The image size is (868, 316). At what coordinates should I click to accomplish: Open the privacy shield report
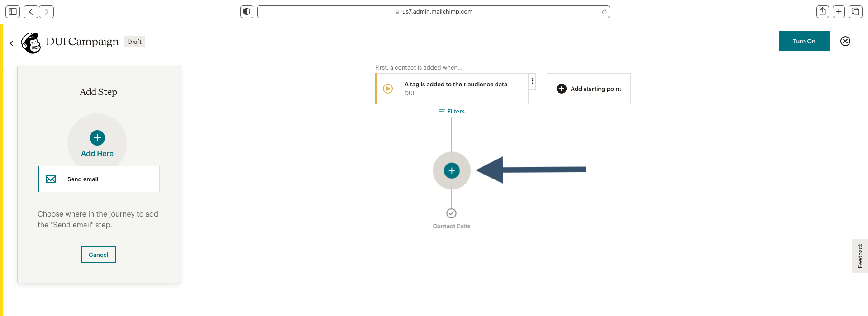247,12
